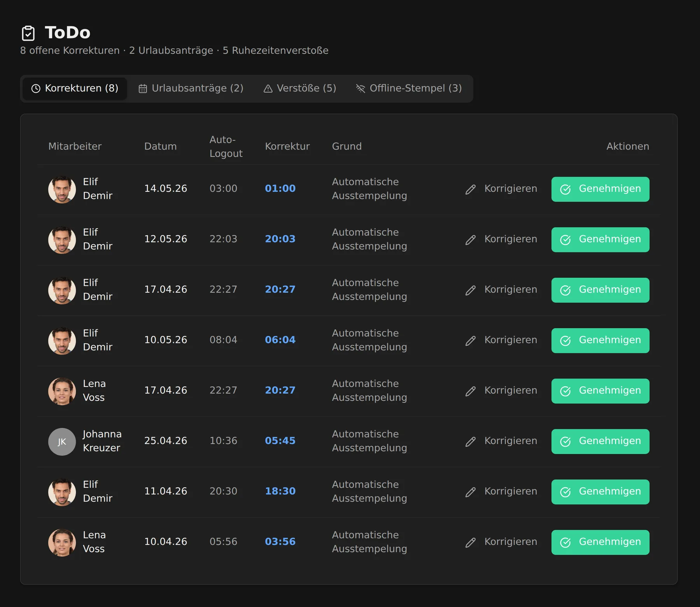Click the date 12.05.26
This screenshot has height=607, width=700.
coord(166,239)
